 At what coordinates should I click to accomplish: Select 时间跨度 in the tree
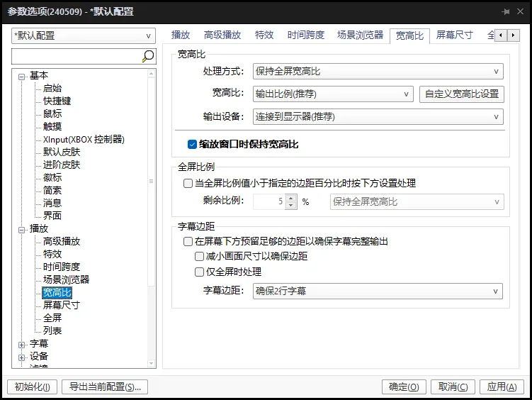(62, 267)
